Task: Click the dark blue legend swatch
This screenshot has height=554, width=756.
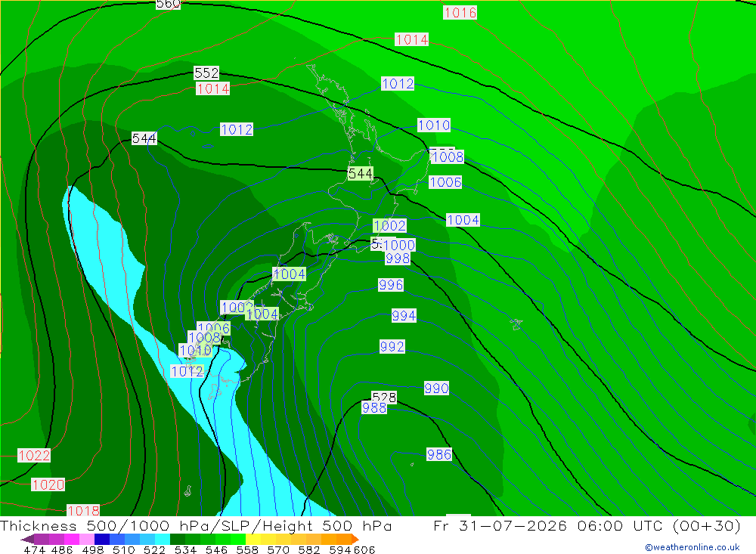Action: [x=102, y=539]
